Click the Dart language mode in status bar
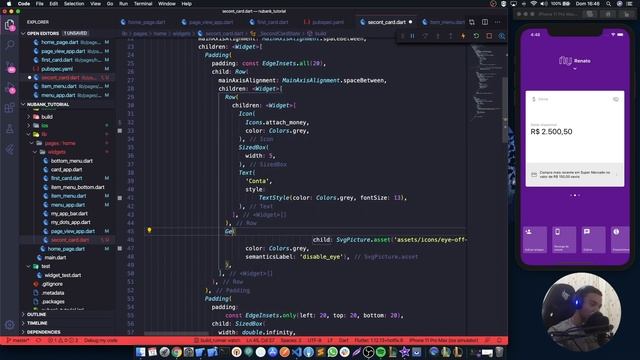Image resolution: width=640 pixels, height=360 pixels. (x=344, y=340)
